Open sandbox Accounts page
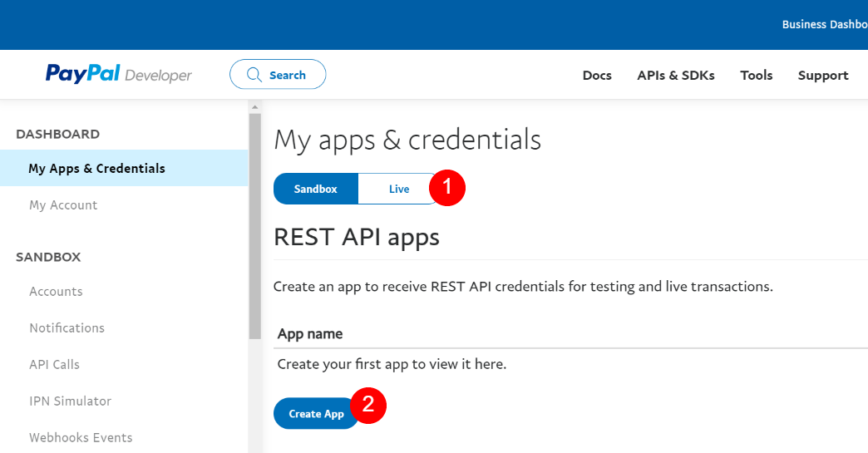Image resolution: width=868 pixels, height=453 pixels. tap(56, 292)
